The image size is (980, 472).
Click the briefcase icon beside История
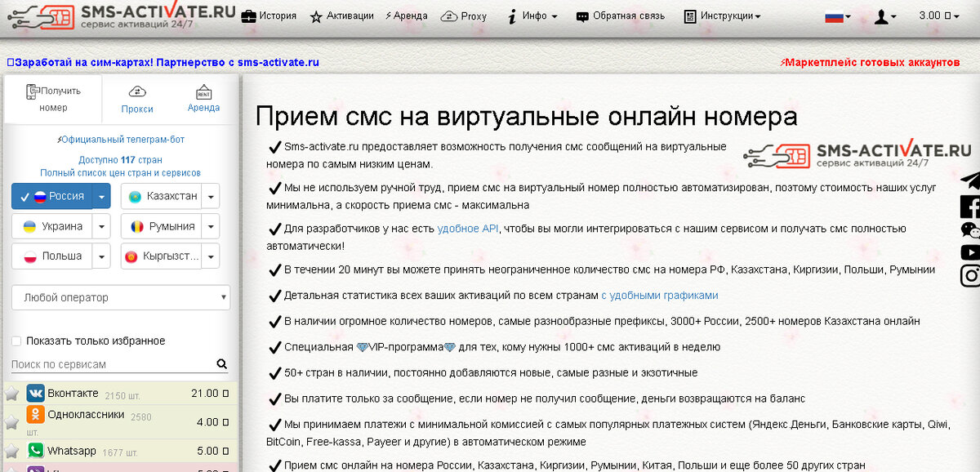pos(247,16)
